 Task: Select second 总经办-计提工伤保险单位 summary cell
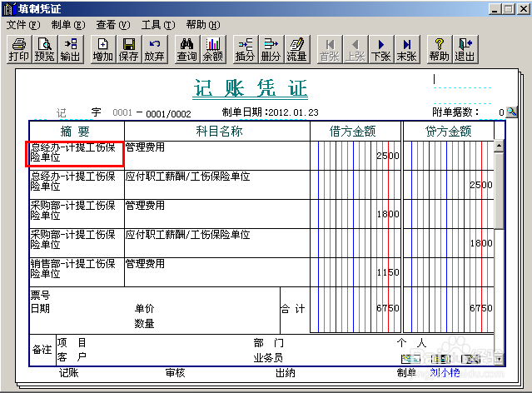pos(77,185)
